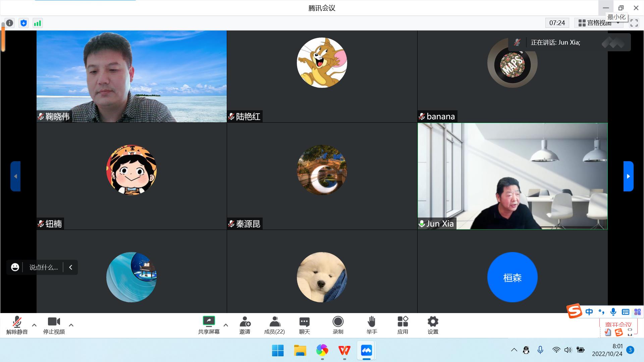The image size is (644, 362).
Task: Click the blue security shield icon
Action: click(23, 23)
